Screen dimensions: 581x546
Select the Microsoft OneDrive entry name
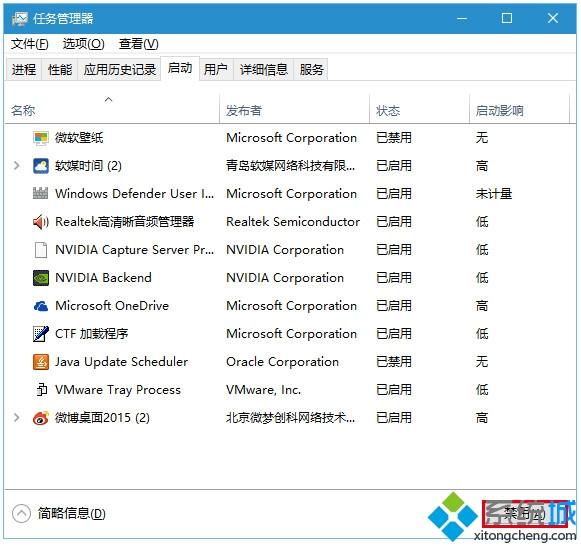(x=112, y=306)
